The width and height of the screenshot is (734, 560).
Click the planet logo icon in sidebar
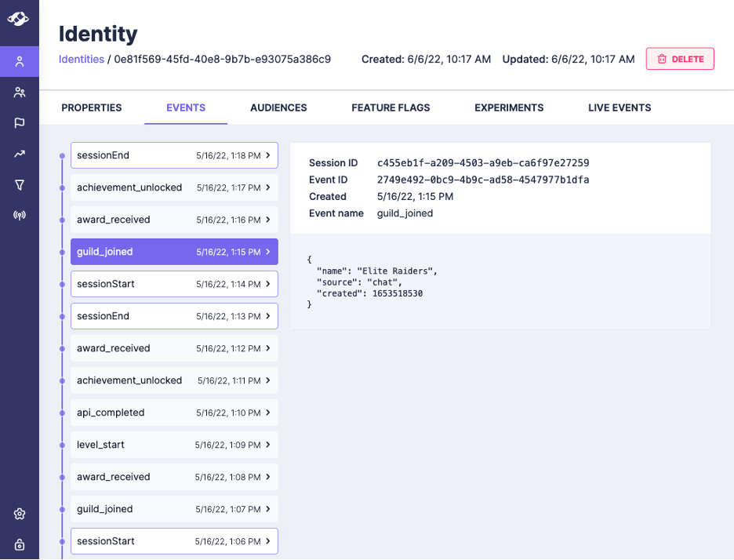pos(19,19)
